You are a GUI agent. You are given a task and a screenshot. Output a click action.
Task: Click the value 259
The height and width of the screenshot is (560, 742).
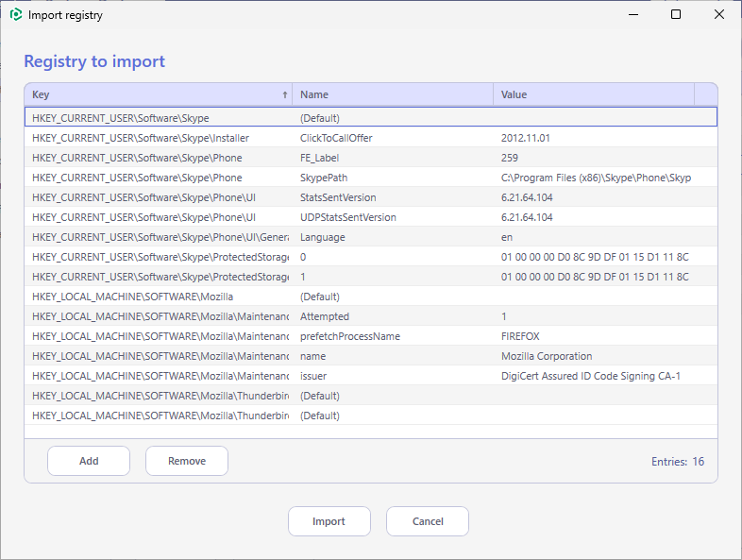510,158
